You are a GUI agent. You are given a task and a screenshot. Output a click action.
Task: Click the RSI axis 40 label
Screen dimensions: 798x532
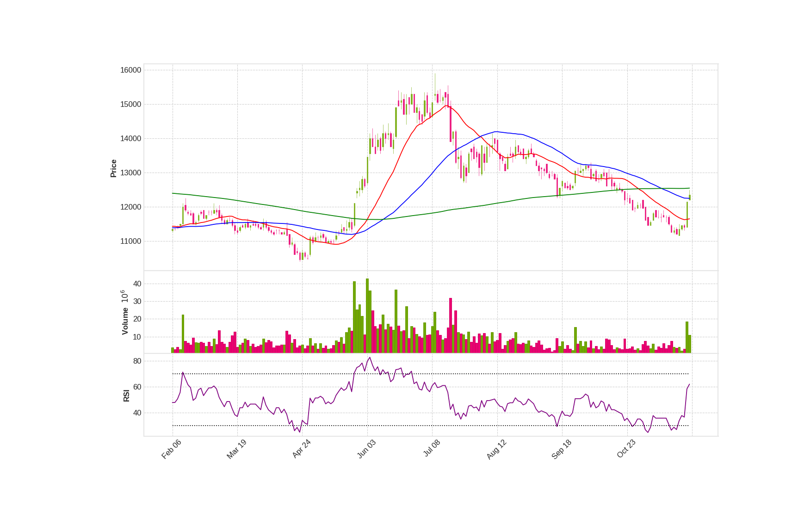(x=137, y=413)
